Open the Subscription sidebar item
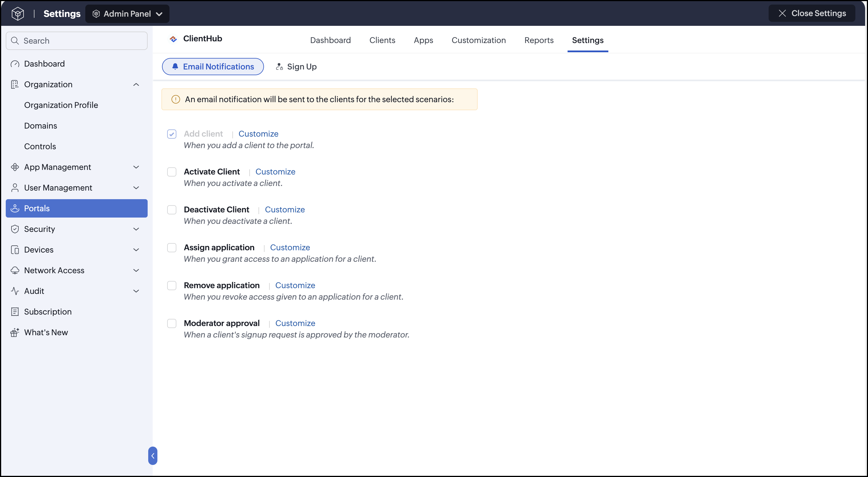This screenshot has width=868, height=477. tap(76, 312)
